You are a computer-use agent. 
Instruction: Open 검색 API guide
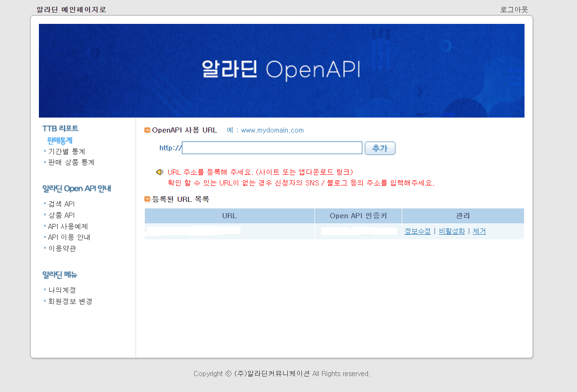click(x=61, y=204)
